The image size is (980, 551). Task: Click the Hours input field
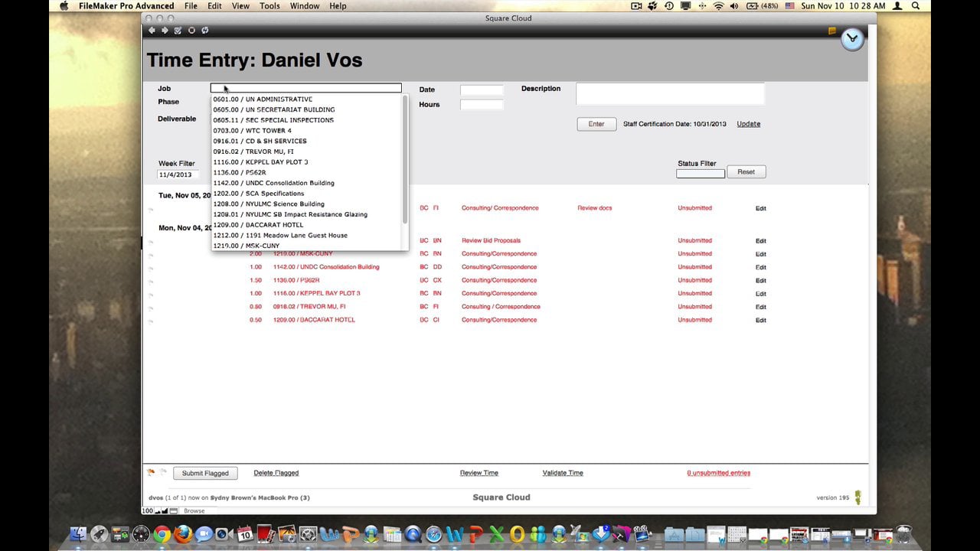[482, 105]
